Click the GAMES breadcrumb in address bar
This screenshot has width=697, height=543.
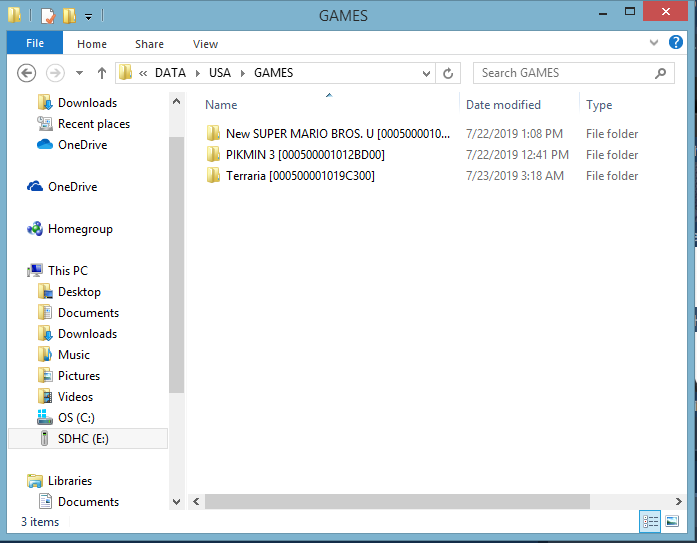(x=273, y=73)
